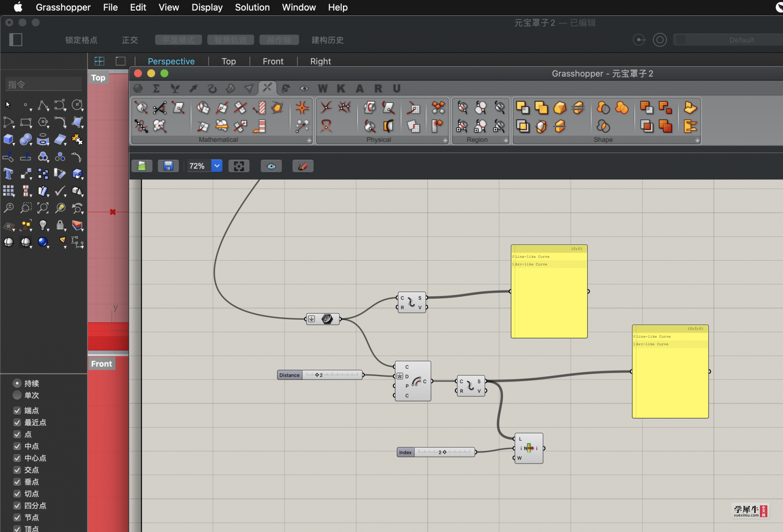Click the 正交 ortho button
783x532 pixels.
pyautogui.click(x=130, y=40)
